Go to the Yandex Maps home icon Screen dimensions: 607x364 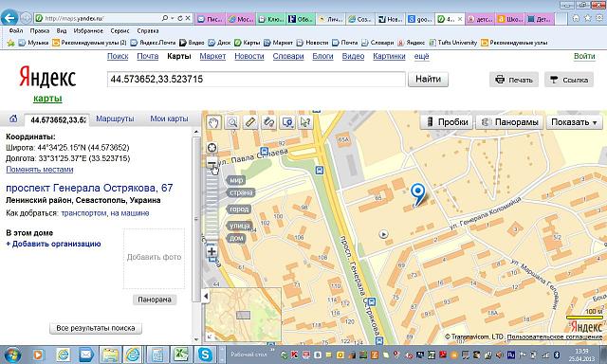pos(13,118)
